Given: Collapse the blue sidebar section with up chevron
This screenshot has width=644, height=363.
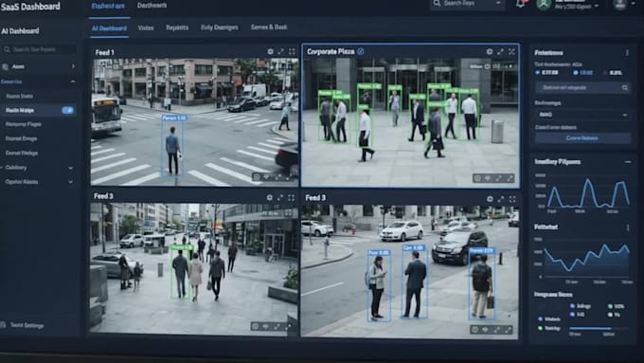Looking at the screenshot, I should tap(73, 82).
